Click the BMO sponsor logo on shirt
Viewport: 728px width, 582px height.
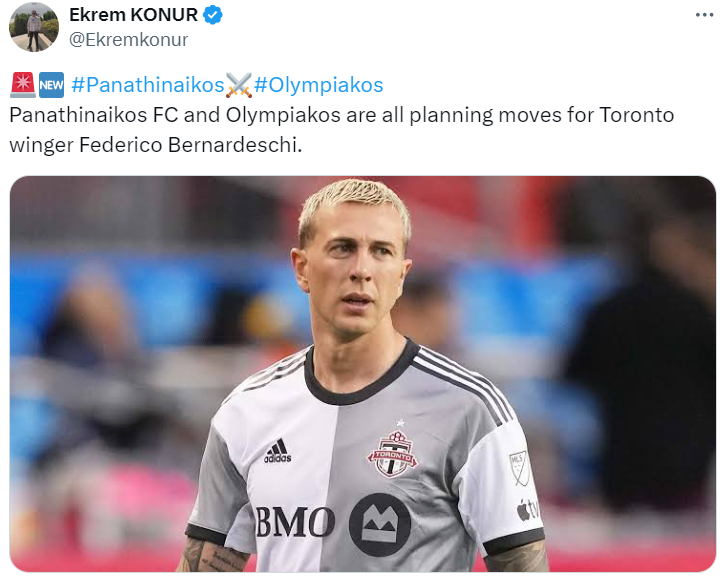pos(332,524)
